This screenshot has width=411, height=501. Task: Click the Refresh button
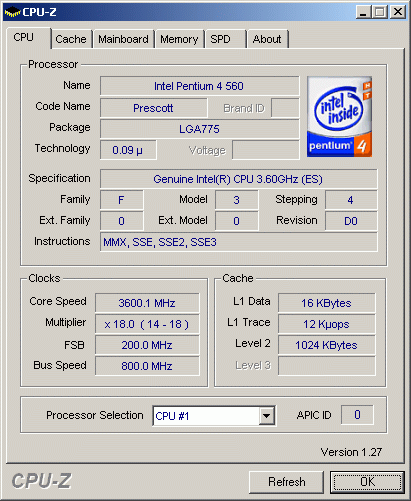coord(286,482)
